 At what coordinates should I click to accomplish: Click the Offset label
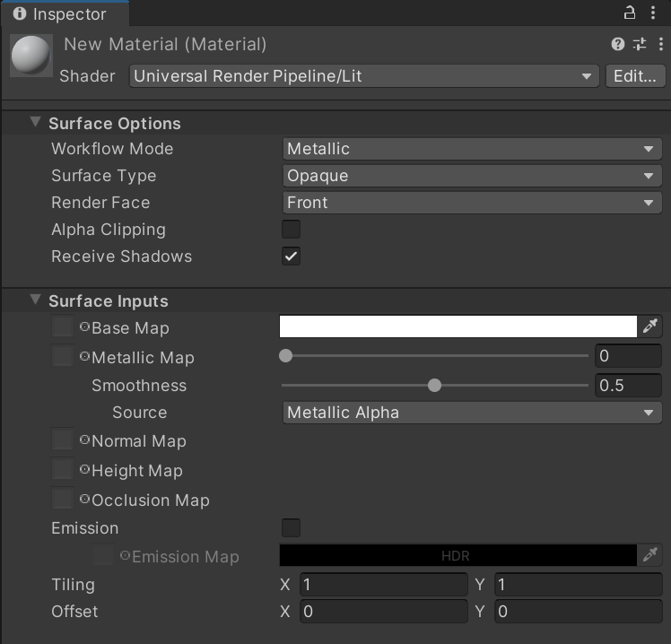tap(74, 612)
